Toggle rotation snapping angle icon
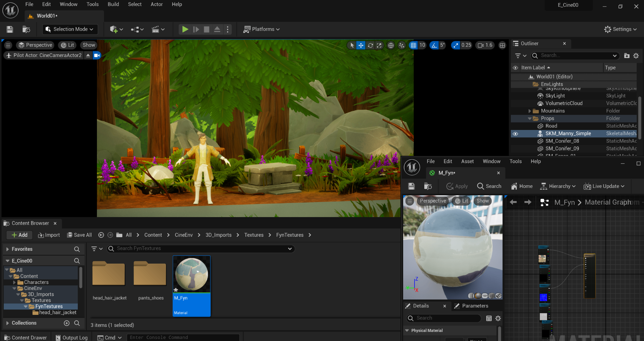The width and height of the screenshot is (644, 341). [x=434, y=45]
